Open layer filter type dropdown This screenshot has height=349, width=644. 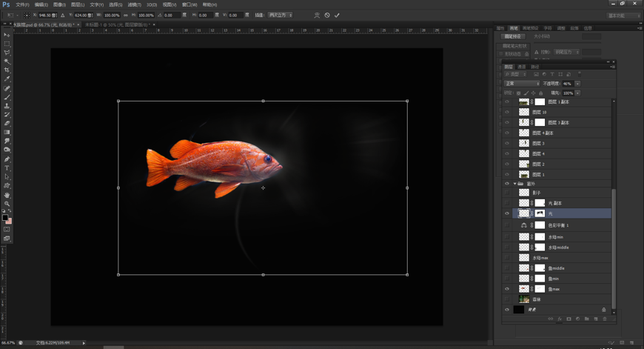(515, 74)
